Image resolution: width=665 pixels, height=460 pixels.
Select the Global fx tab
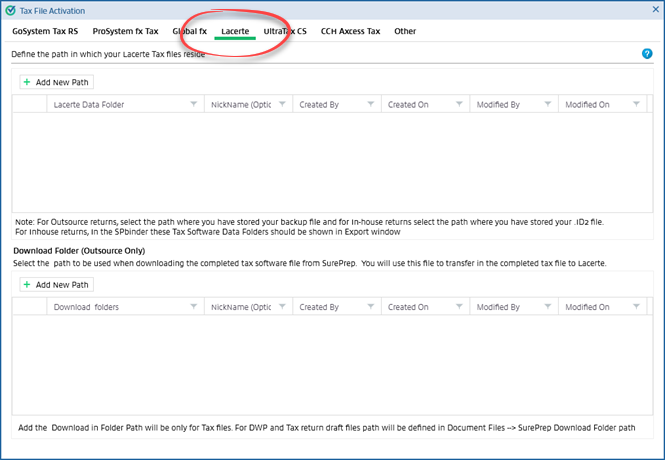(x=189, y=32)
